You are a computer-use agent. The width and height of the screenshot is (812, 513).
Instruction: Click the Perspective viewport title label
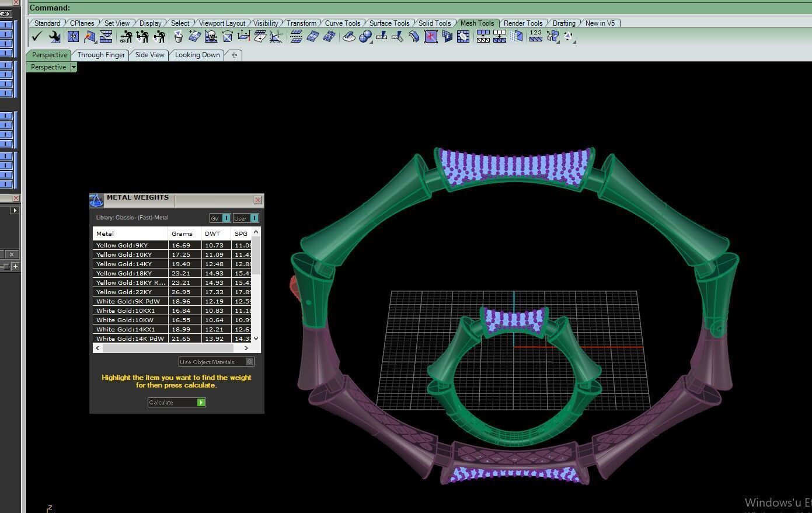[48, 67]
